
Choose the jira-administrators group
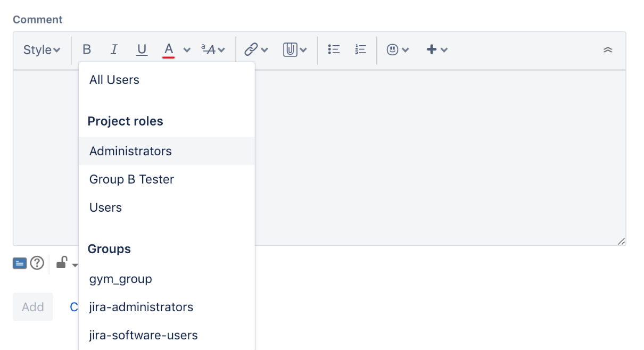[x=141, y=307]
